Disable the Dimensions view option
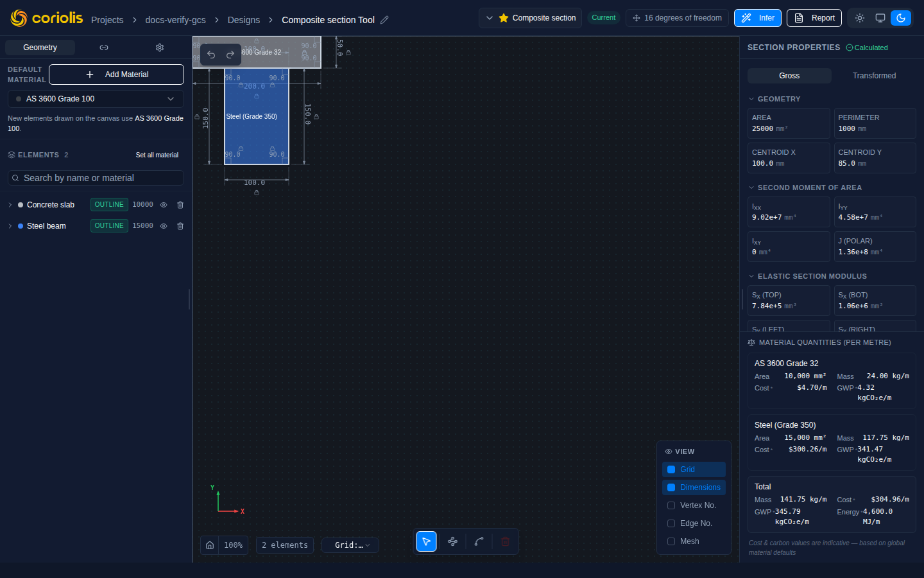Screen dimensions: 924x578 [694, 487]
